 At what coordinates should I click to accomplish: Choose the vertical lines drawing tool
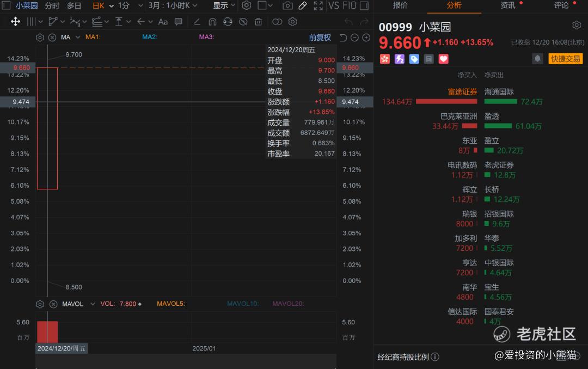tap(32, 22)
